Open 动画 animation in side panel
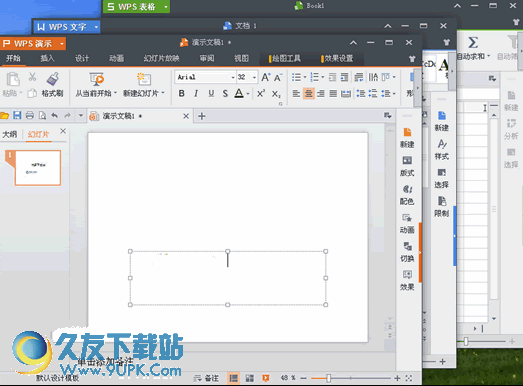Image resolution: width=523 pixels, height=386 pixels. click(x=407, y=224)
